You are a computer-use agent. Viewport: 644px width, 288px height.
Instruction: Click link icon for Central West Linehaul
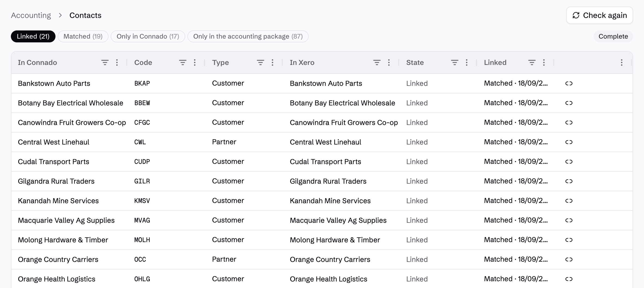click(569, 142)
